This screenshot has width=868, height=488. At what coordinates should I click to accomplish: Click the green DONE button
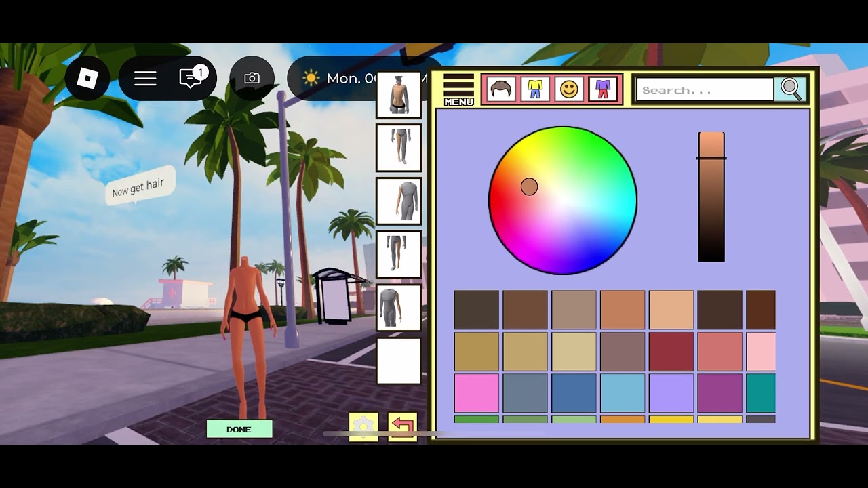(239, 429)
